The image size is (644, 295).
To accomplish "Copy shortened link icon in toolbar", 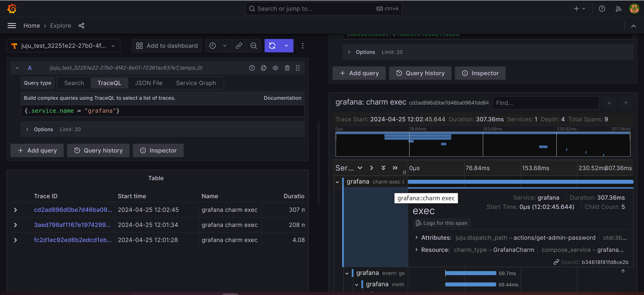I will click(239, 46).
